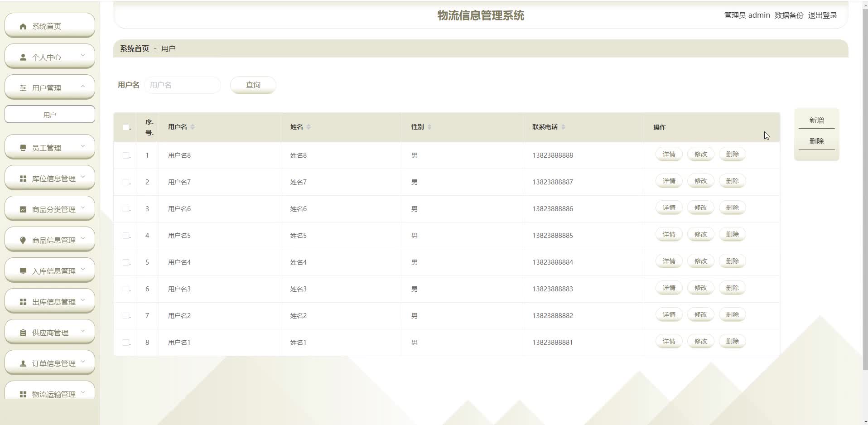Click 数据备份 in the header
868x425 pixels.
tap(789, 15)
